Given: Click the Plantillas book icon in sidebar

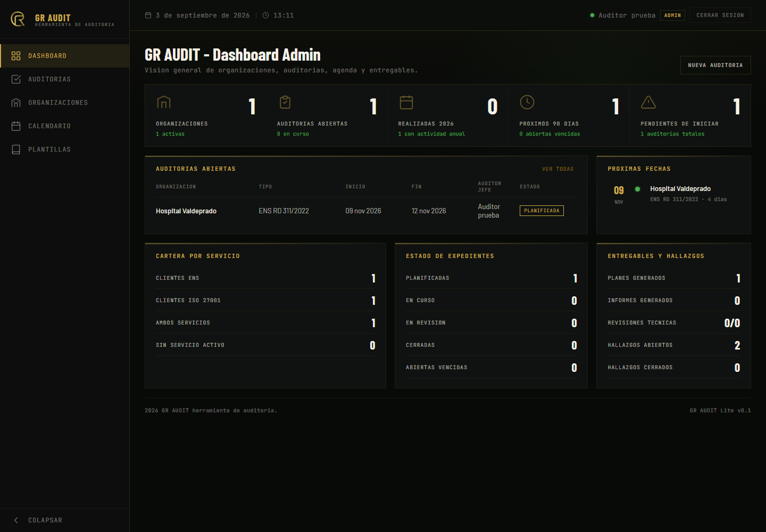Looking at the screenshot, I should pyautogui.click(x=16, y=149).
